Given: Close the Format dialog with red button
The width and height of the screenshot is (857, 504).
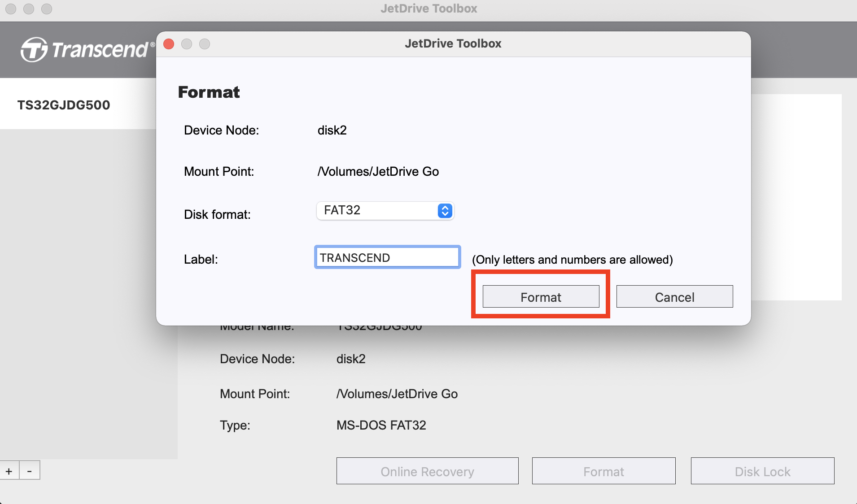Looking at the screenshot, I should [x=169, y=44].
